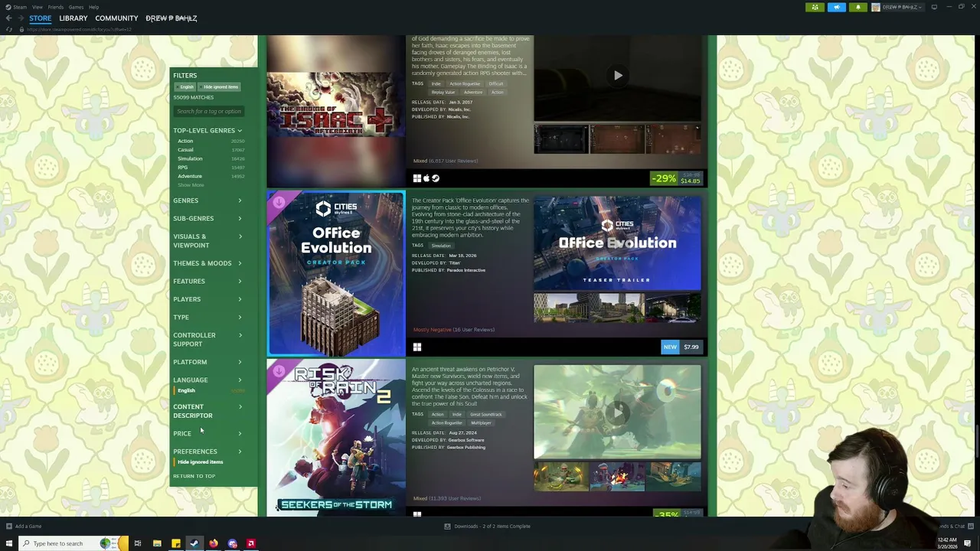Click the wishlist corner badge on Office Evolution
The height and width of the screenshot is (551, 980).
pos(278,202)
